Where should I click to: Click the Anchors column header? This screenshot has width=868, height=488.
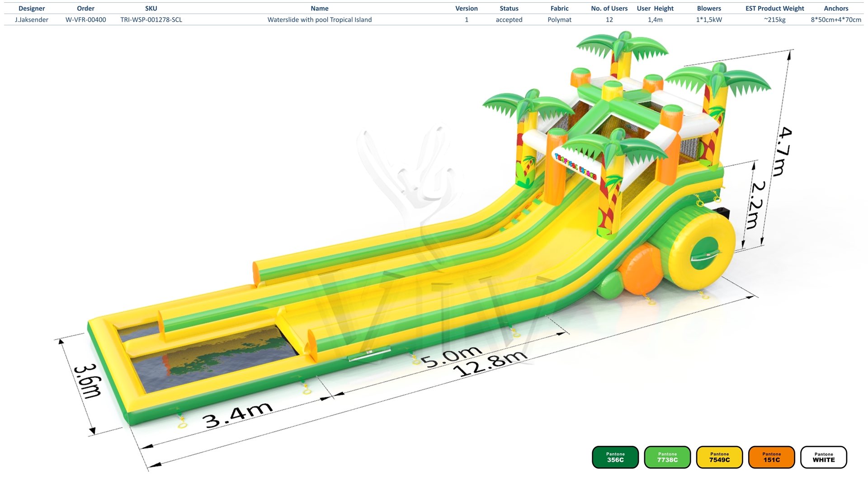pyautogui.click(x=836, y=8)
